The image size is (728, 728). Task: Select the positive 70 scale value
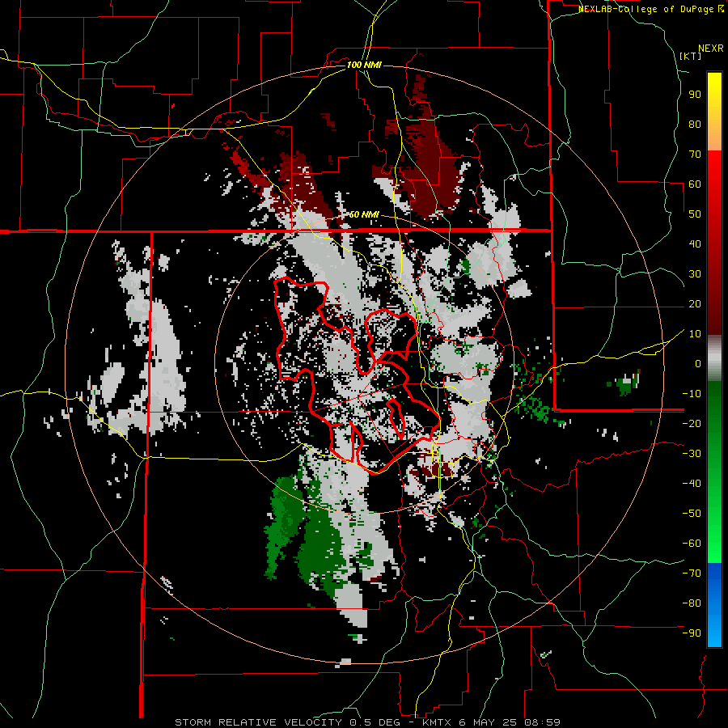click(x=695, y=154)
